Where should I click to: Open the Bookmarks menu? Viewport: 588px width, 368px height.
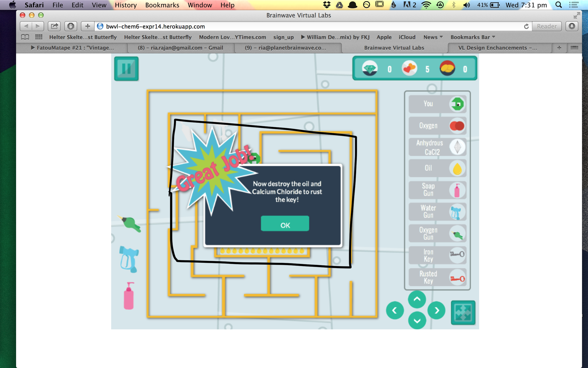pos(162,5)
